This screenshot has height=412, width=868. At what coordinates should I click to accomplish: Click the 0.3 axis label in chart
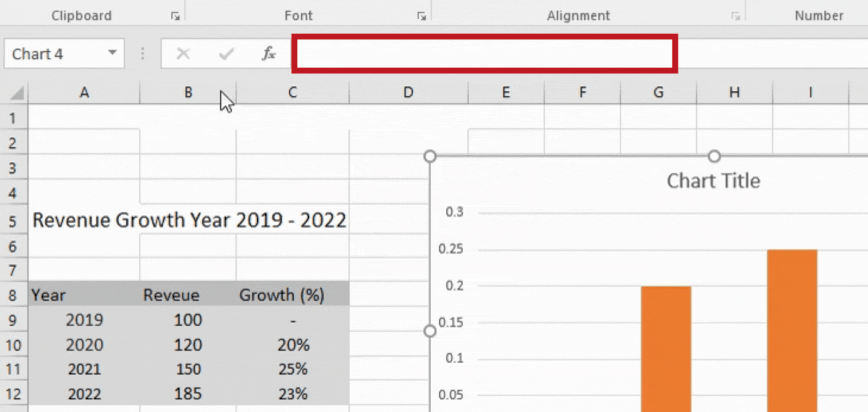454,212
